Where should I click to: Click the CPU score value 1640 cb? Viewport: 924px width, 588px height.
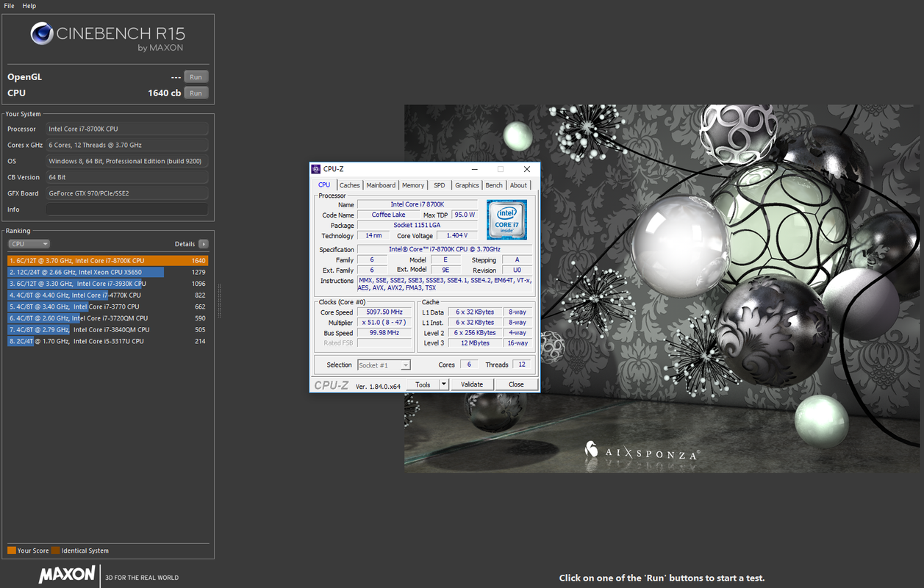[x=165, y=93]
